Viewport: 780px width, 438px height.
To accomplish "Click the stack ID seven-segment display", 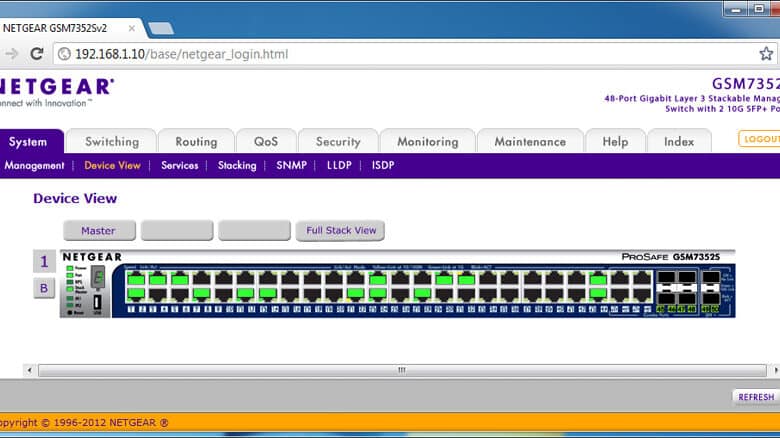I will (98, 278).
